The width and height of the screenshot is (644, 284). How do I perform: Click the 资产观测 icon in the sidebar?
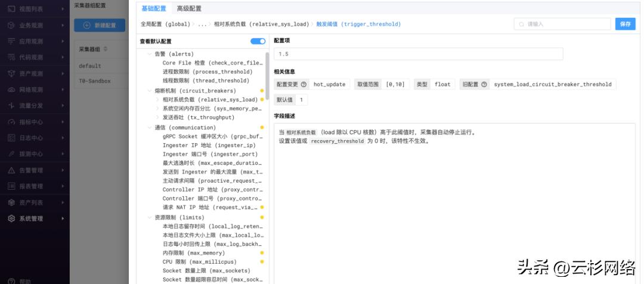(x=11, y=73)
